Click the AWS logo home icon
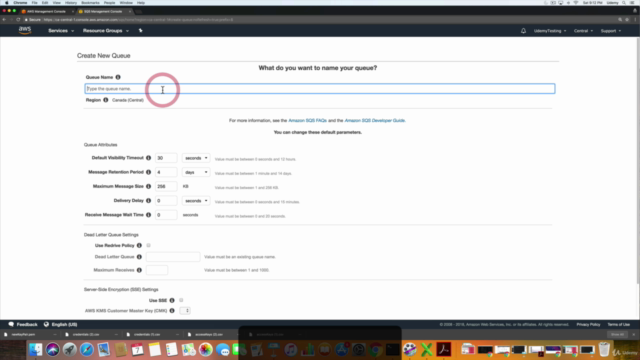640x360 pixels. point(24,31)
